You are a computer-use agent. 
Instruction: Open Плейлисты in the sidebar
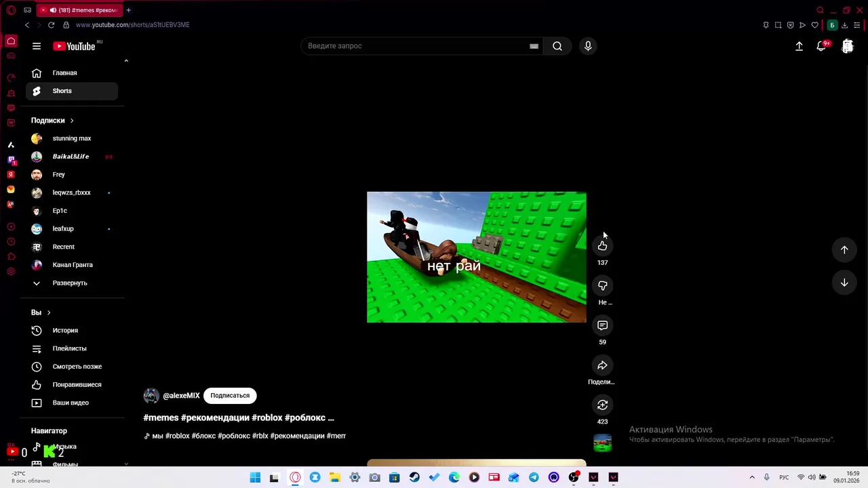pos(72,348)
